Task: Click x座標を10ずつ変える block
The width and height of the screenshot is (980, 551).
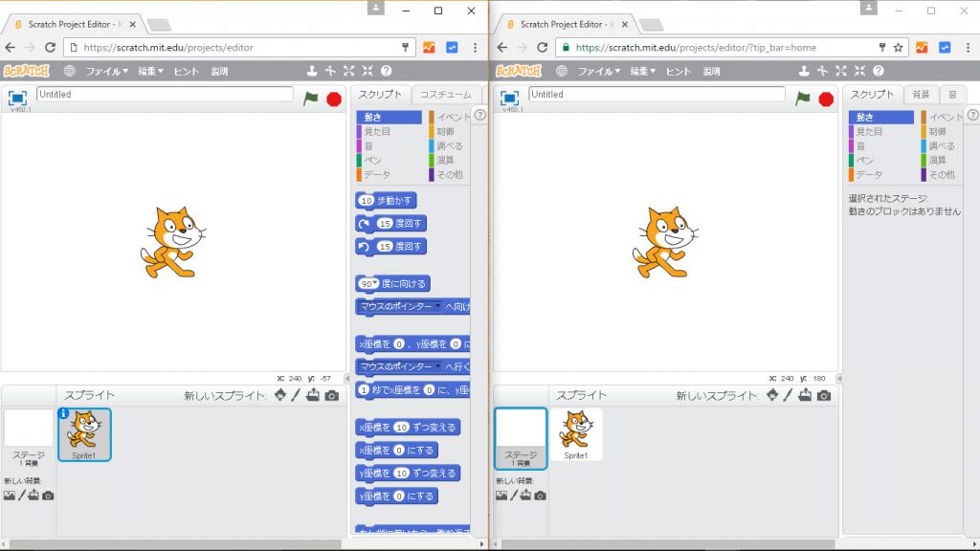Action: [x=408, y=428]
